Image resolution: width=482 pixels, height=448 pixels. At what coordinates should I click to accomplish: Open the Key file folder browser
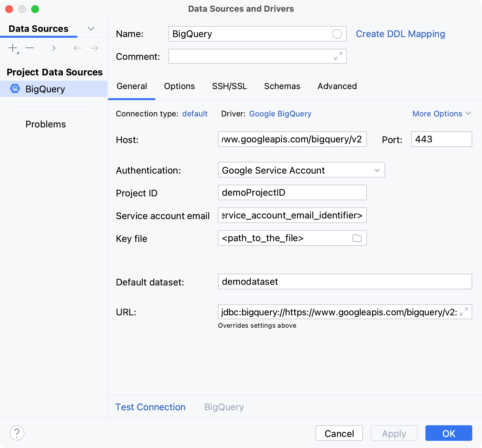(x=357, y=238)
